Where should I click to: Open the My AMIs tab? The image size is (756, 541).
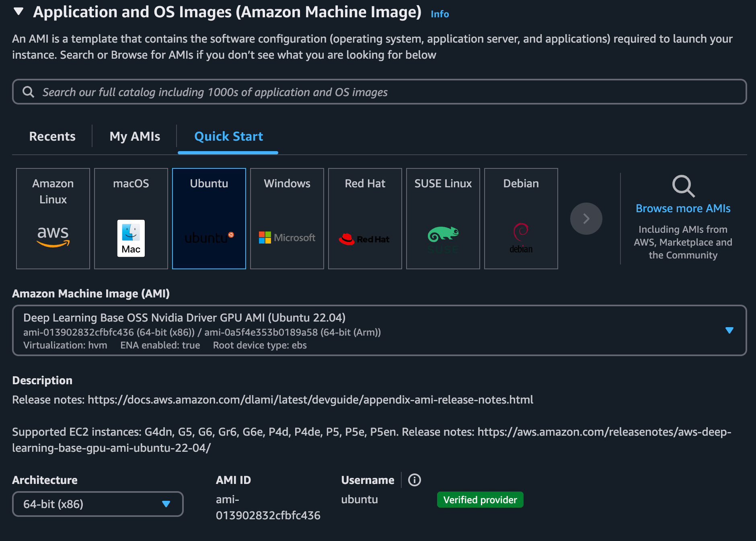135,136
